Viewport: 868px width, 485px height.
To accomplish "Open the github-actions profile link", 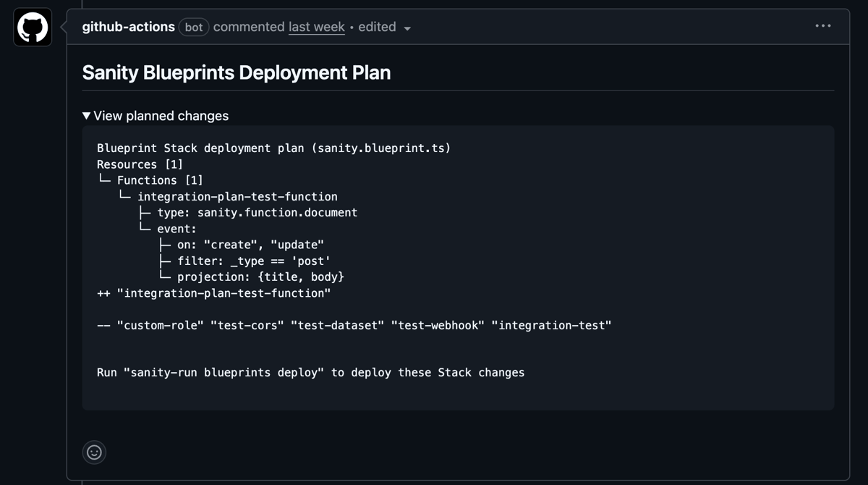I will (x=129, y=27).
